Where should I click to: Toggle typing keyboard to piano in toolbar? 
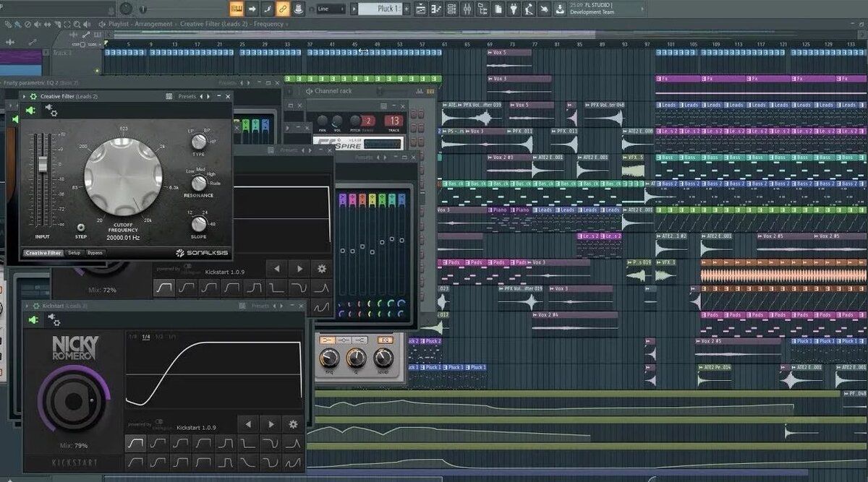(237, 9)
